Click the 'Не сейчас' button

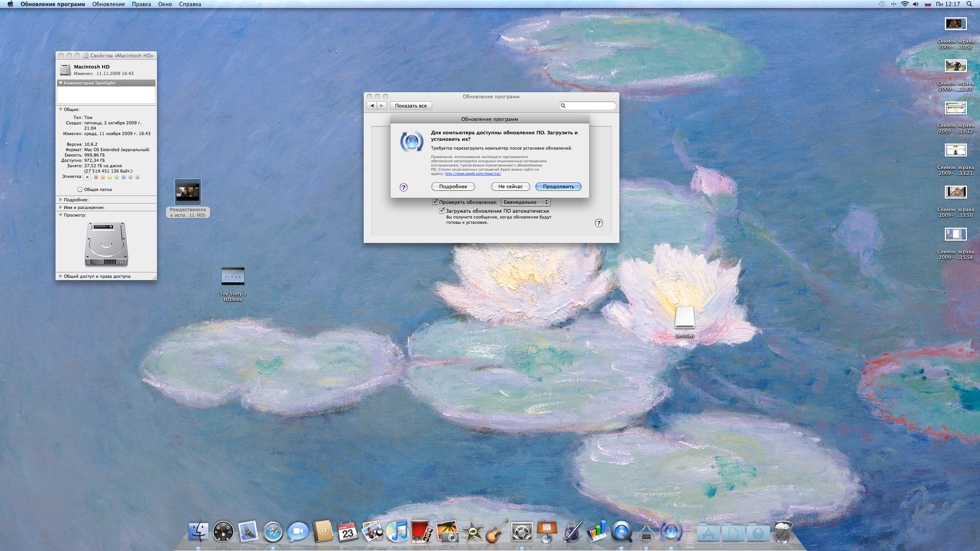pos(510,187)
